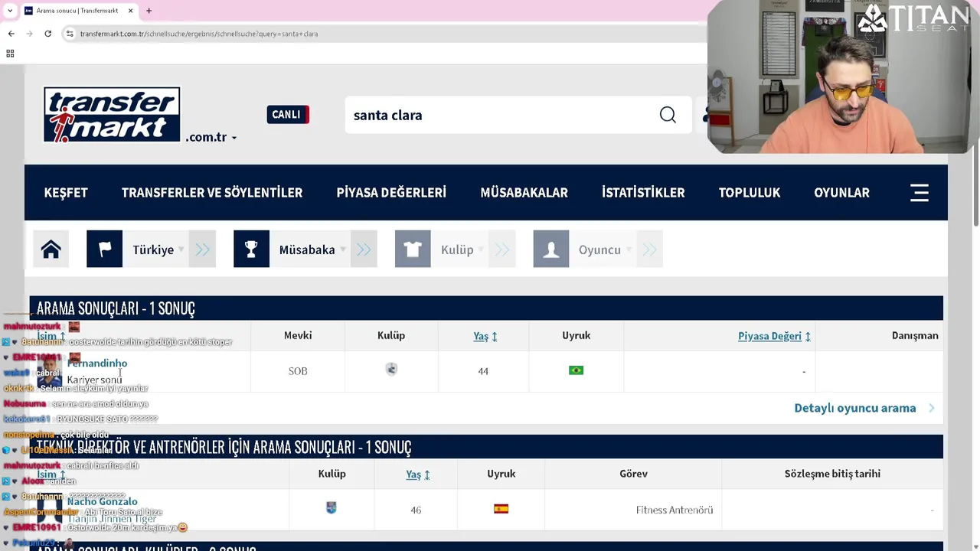Click Fernandinho's club crest icon
The image size is (980, 551).
391,370
